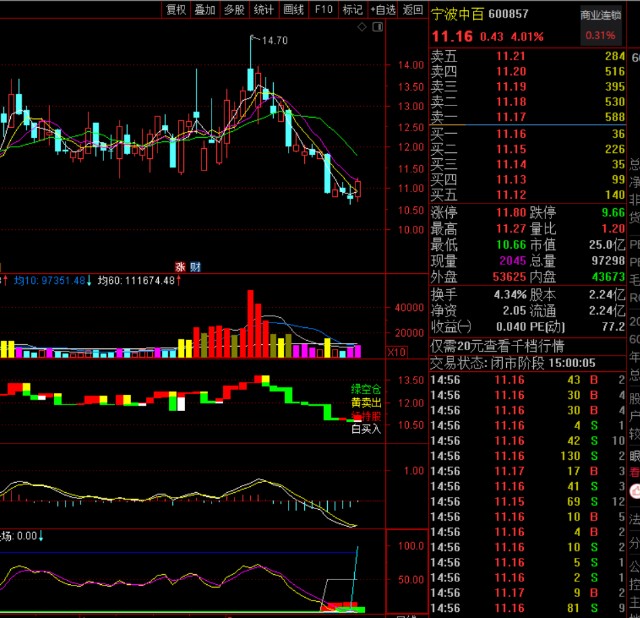The width and height of the screenshot is (640, 618).
Task: Select the 多股 multi-stock view
Action: tap(234, 10)
